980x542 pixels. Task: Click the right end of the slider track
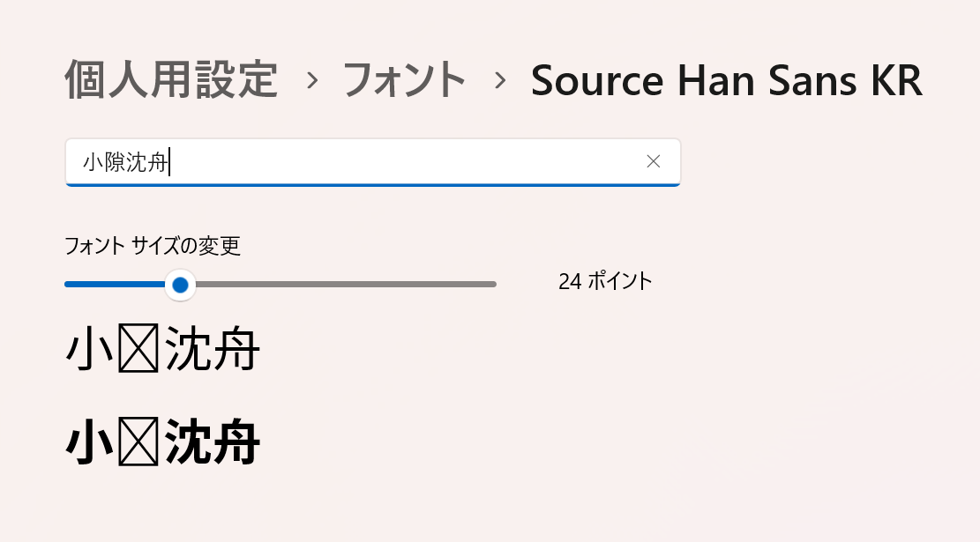pos(490,285)
